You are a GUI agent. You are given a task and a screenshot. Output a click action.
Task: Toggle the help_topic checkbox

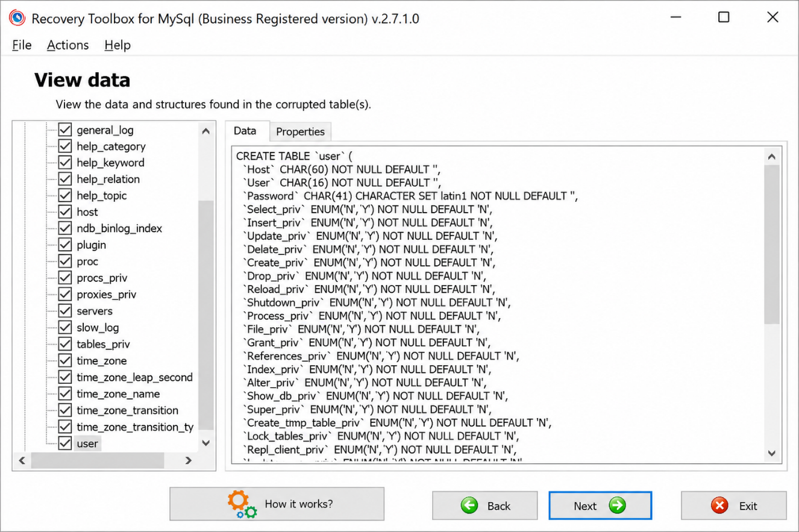tap(65, 195)
